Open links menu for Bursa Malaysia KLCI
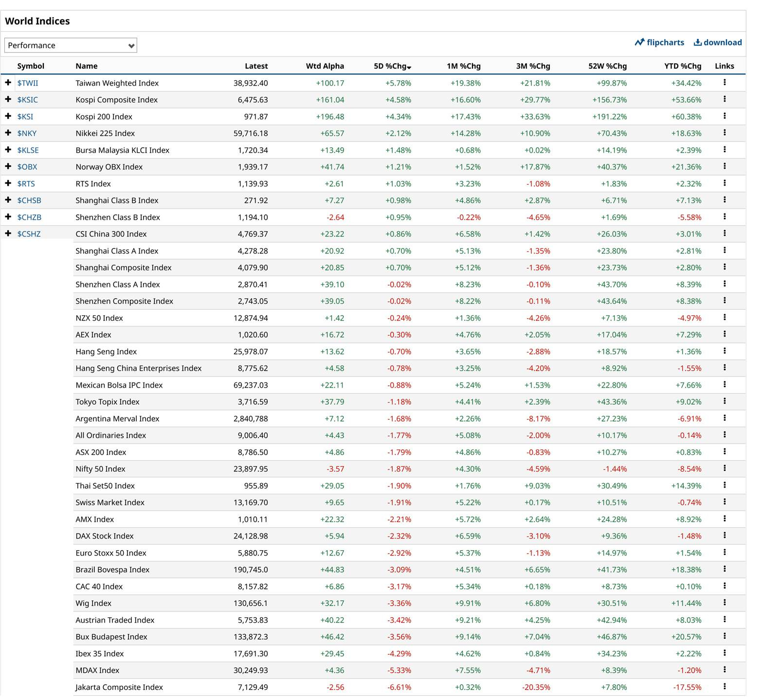Image resolution: width=763 pixels, height=700 pixels. (725, 150)
